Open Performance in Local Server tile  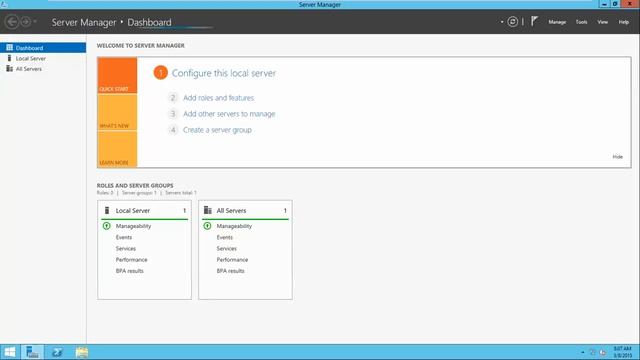pyautogui.click(x=131, y=260)
